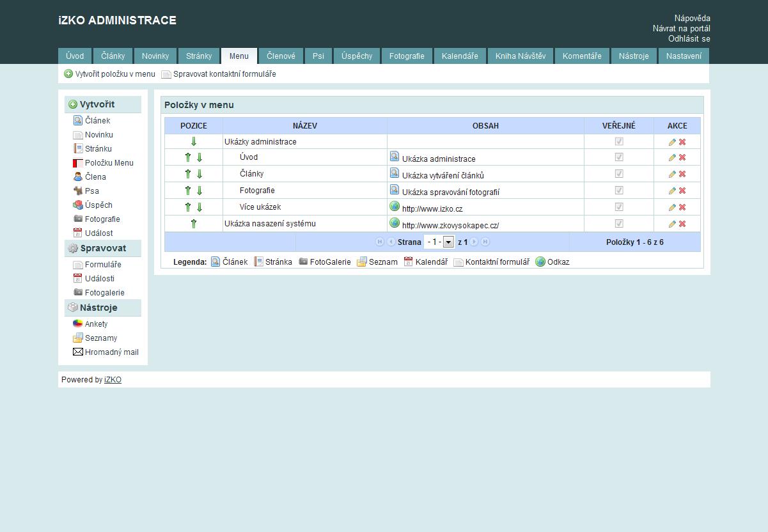This screenshot has width=768, height=532.
Task: Delete the Více ukázek row
Action: click(x=682, y=207)
